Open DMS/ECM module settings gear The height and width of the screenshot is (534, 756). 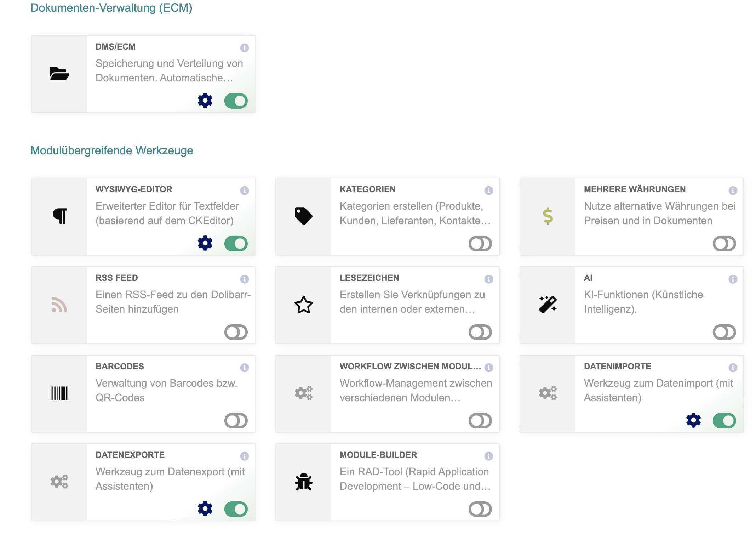[x=205, y=101]
